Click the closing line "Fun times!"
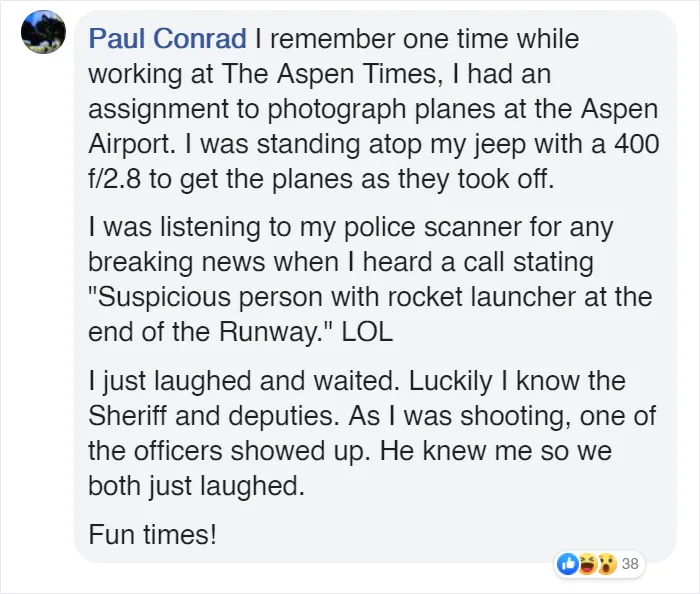The image size is (700, 594). pos(153,535)
